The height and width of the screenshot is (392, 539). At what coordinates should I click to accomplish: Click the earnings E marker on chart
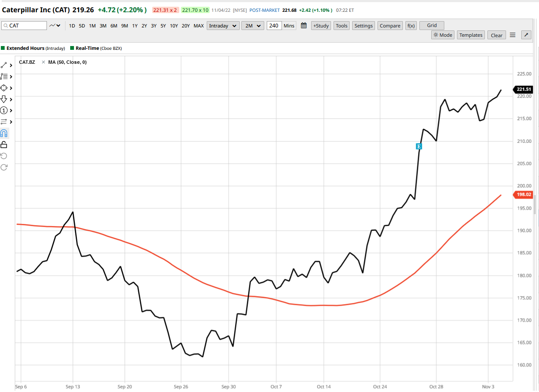click(419, 146)
